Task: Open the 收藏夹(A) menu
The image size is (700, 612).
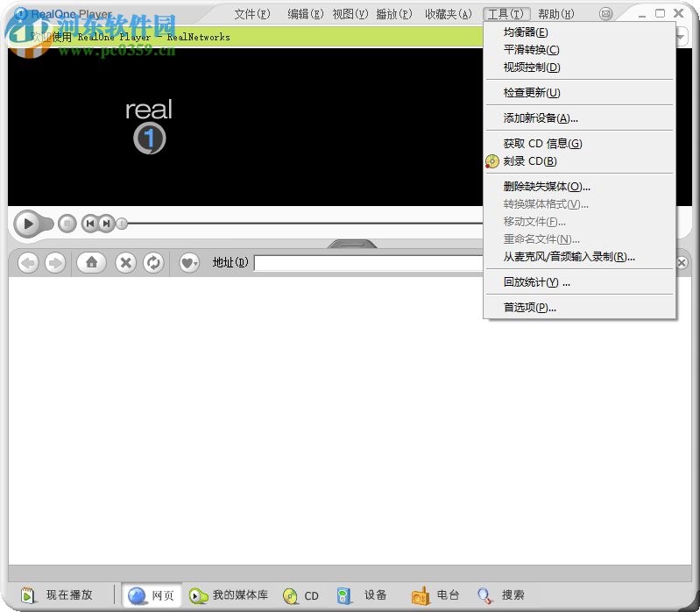Action: pyautogui.click(x=449, y=14)
